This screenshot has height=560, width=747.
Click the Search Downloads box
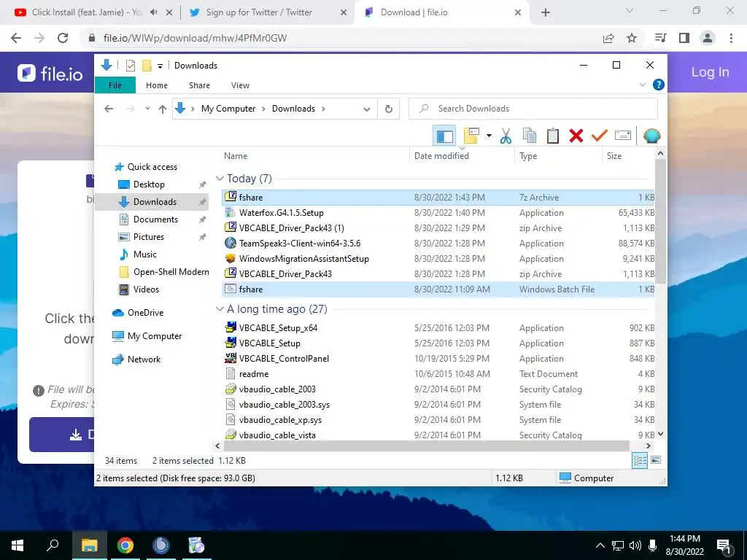pos(533,109)
